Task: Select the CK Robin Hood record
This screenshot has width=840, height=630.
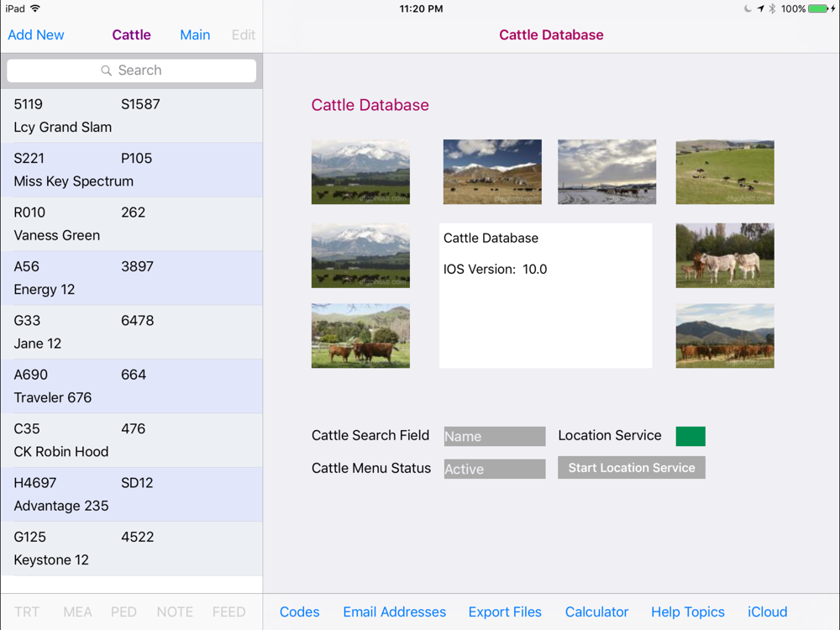Action: pos(132,440)
